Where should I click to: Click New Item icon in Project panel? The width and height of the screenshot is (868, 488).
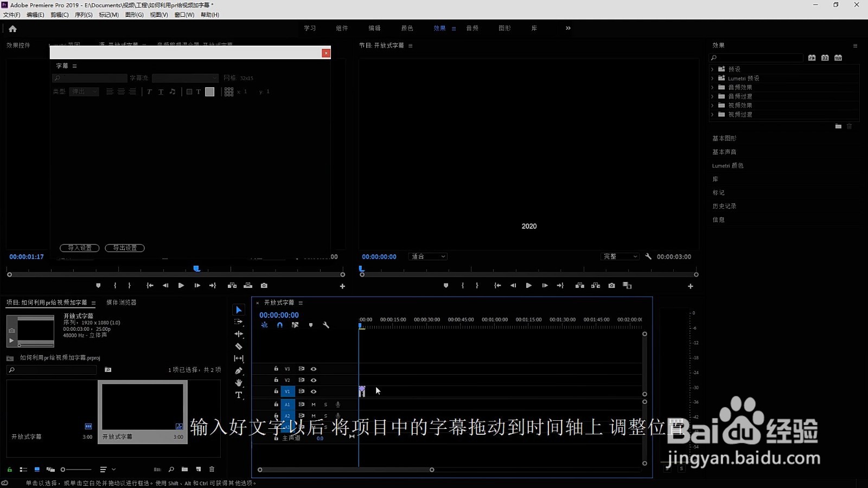(x=199, y=470)
